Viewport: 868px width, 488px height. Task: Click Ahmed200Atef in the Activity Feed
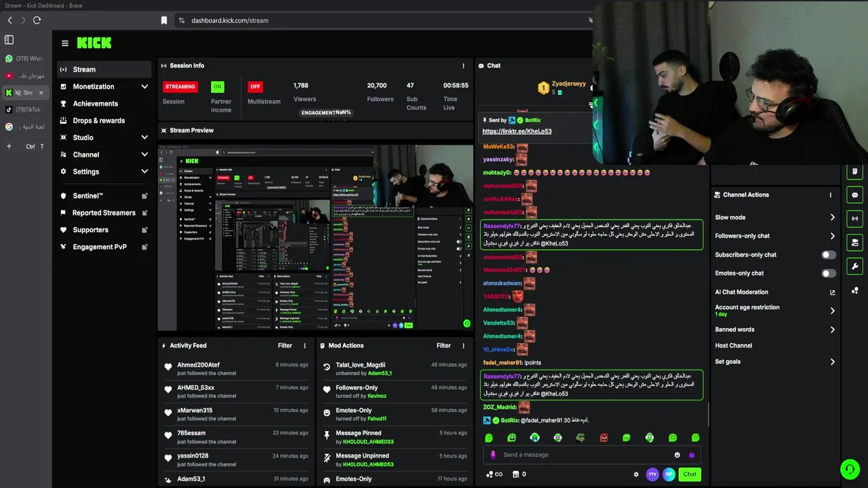(199, 365)
